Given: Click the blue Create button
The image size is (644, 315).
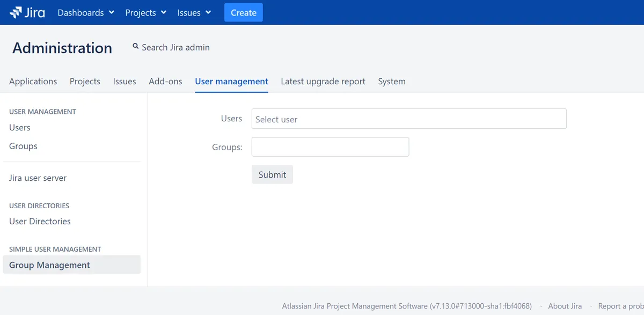Looking at the screenshot, I should pyautogui.click(x=244, y=12).
